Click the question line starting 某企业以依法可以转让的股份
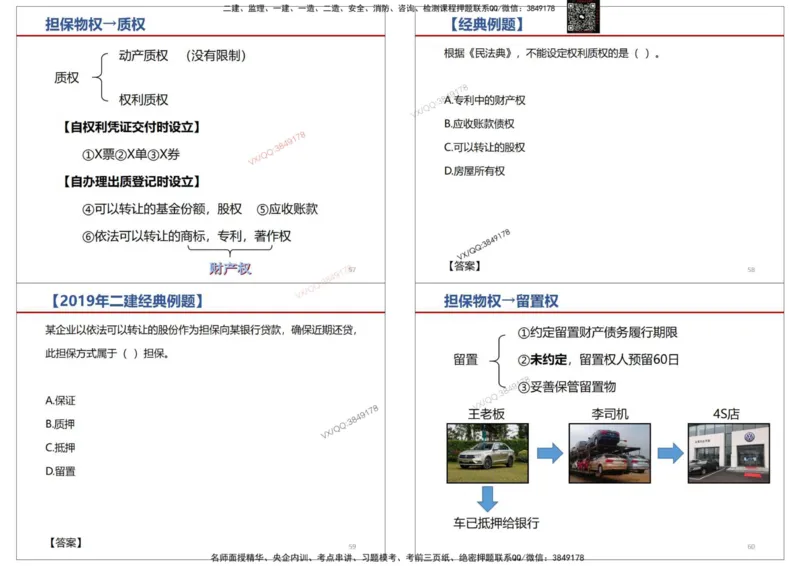 201,330
